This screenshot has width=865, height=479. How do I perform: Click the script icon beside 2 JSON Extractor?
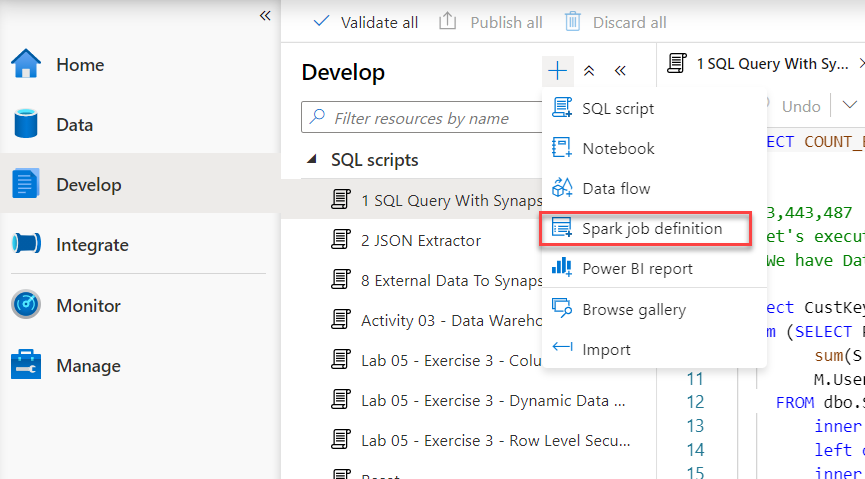click(x=341, y=240)
